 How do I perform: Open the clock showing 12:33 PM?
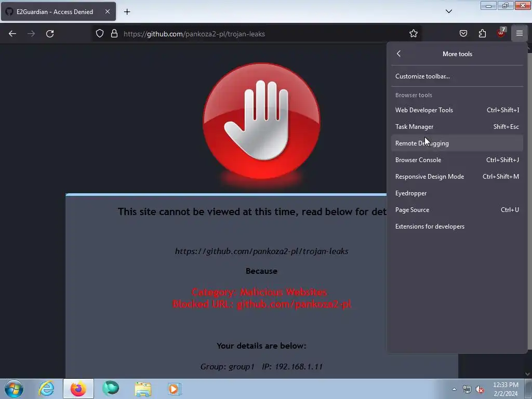pyautogui.click(x=506, y=389)
